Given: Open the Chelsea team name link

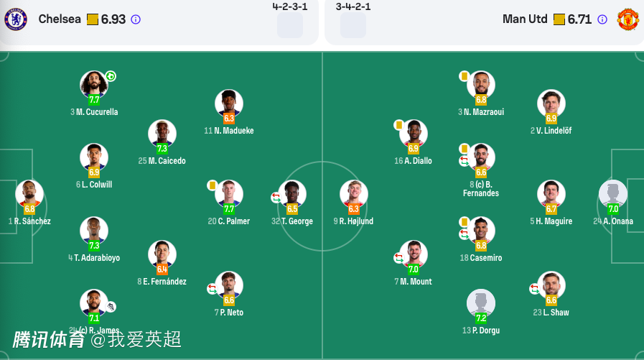Looking at the screenshot, I should tap(60, 19).
